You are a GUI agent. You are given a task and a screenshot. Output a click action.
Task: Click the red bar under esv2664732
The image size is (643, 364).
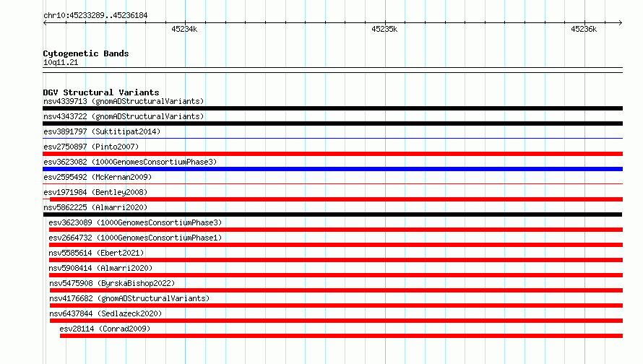(335, 245)
